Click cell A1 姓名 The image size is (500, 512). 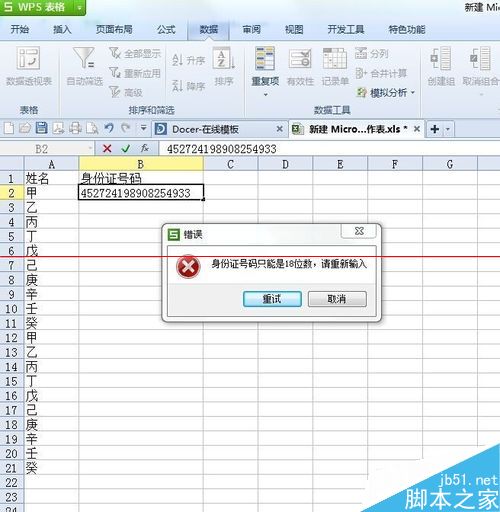pos(51,178)
